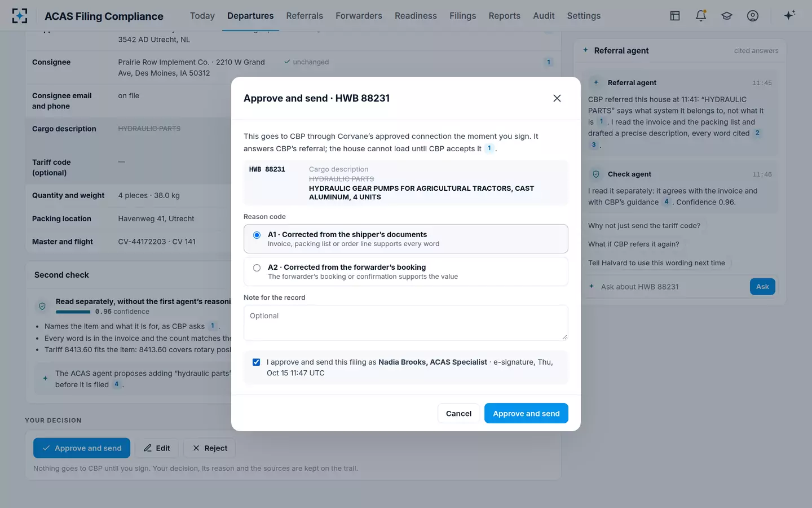812x508 pixels.
Task: Open notifications bell icon
Action: 701,16
